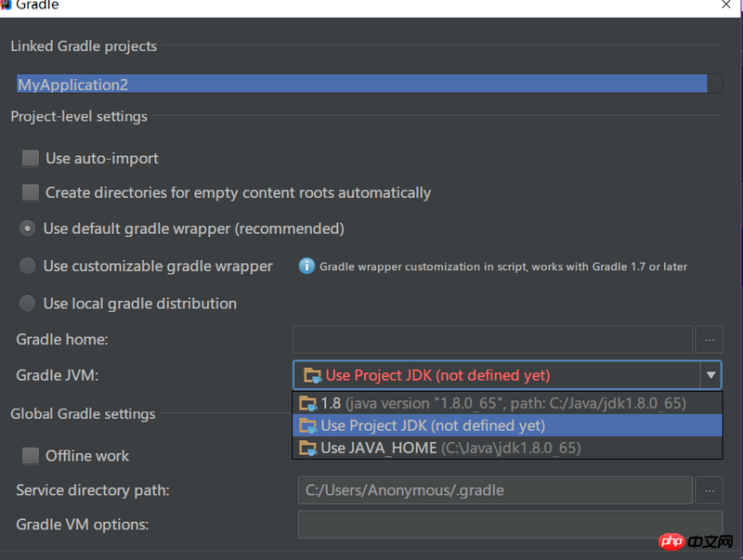Image resolution: width=743 pixels, height=560 pixels.
Task: Browse for Service directory path with ellipsis button
Action: pyautogui.click(x=709, y=489)
